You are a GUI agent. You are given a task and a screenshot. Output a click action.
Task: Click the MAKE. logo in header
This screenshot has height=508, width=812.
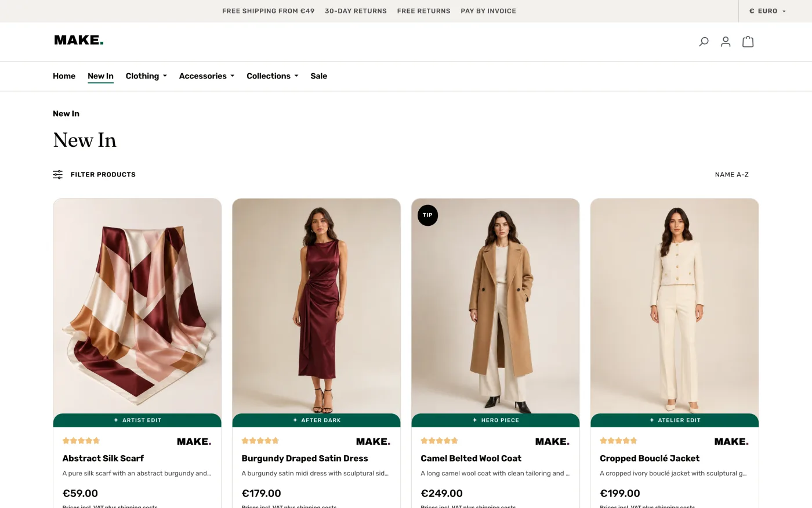[79, 40]
